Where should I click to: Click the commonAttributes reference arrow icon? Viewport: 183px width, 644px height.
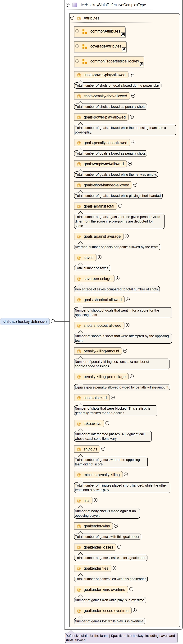(123, 34)
